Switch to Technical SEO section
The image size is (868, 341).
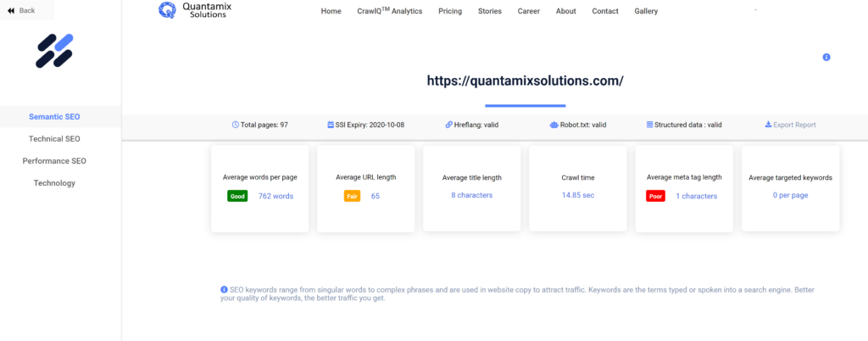pos(54,139)
